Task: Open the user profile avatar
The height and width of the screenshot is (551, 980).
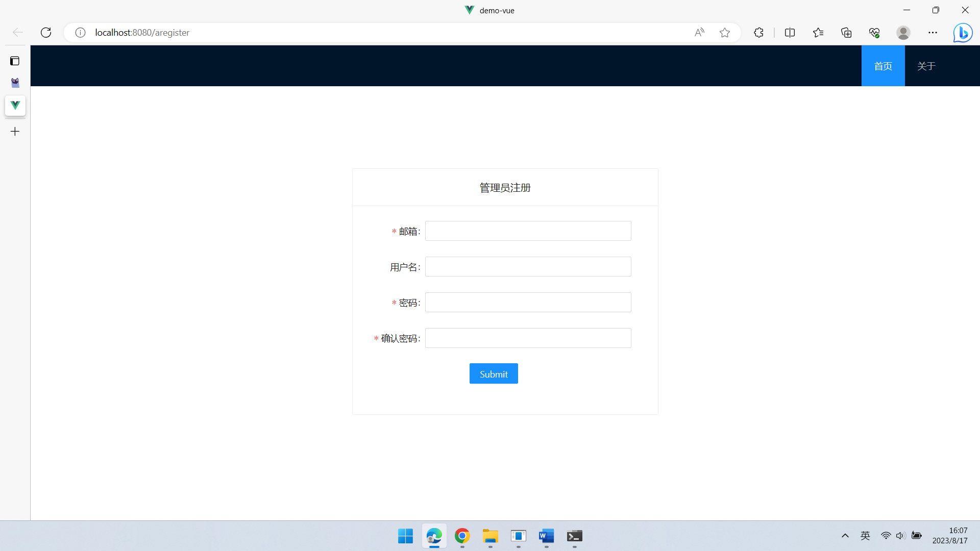Action: [x=903, y=33]
